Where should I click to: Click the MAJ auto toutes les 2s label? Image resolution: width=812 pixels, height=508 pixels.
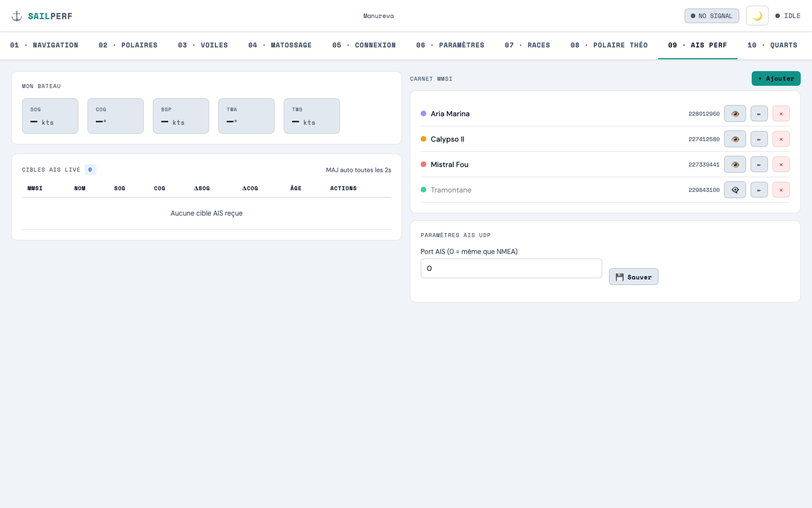point(359,170)
